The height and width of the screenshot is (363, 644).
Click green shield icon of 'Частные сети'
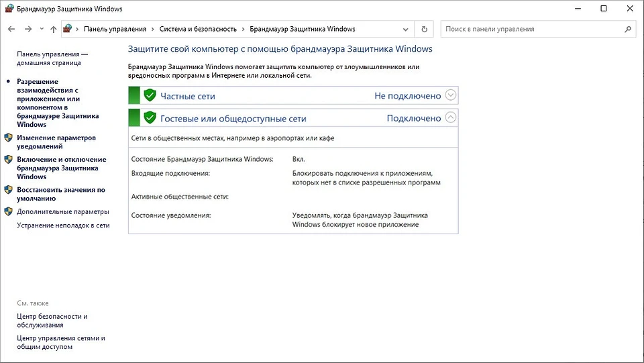pos(150,95)
